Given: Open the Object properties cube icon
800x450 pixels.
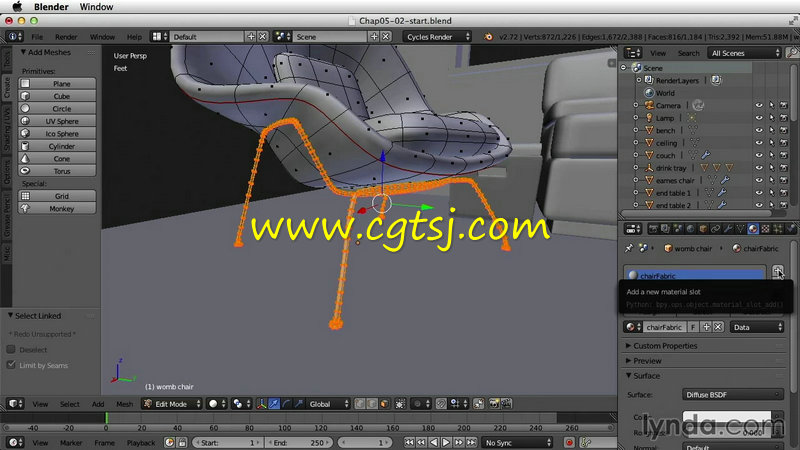Looking at the screenshot, I should click(703, 229).
